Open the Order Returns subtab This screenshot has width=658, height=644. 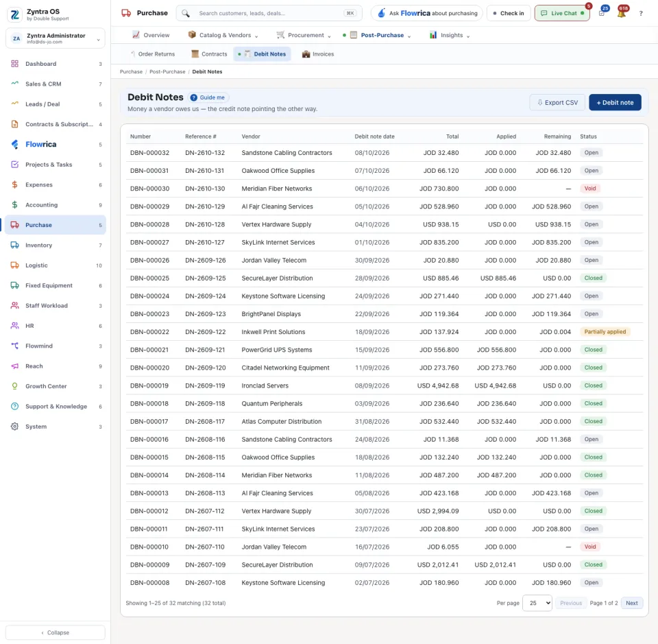pyautogui.click(x=152, y=54)
